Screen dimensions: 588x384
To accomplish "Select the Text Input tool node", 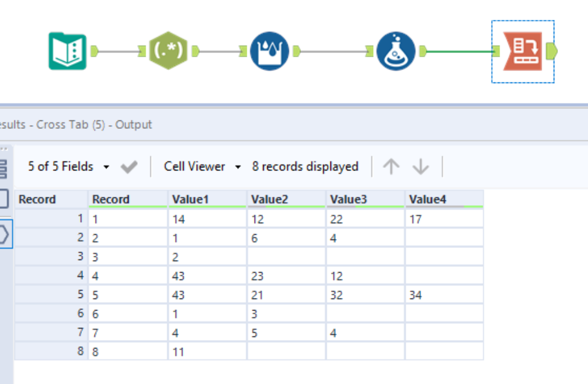I will (67, 51).
